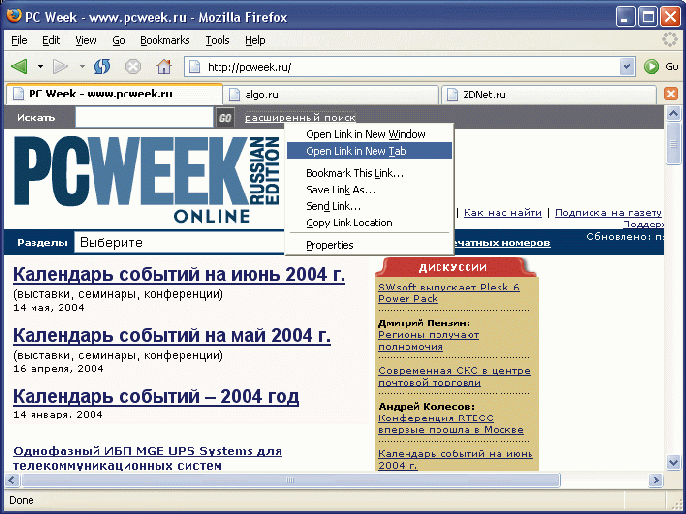Click the Done status bar text

21,500
